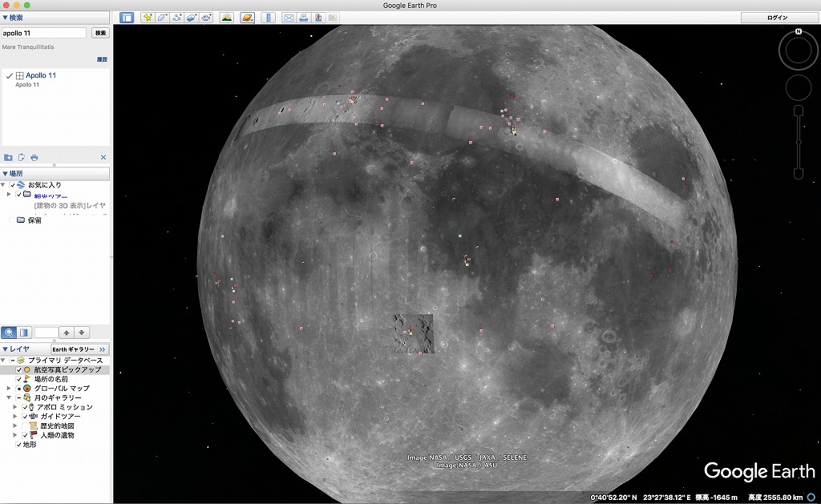Click the magnifier search places icon

9,333
